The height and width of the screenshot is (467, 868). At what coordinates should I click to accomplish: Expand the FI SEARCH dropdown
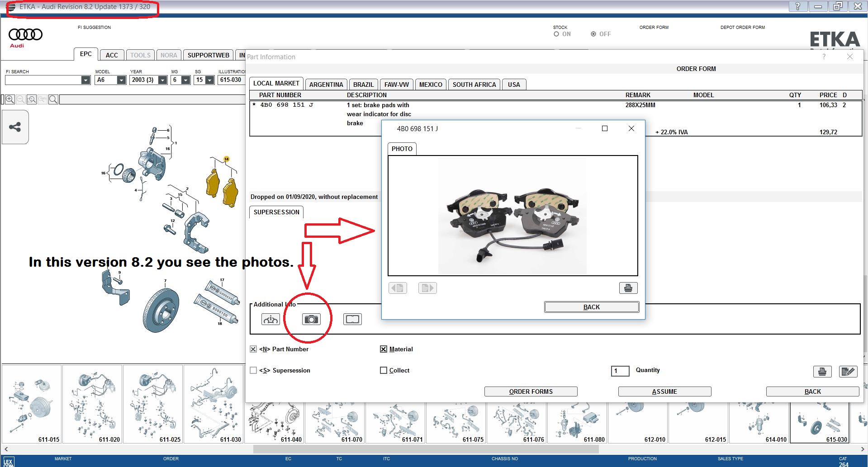[x=85, y=80]
